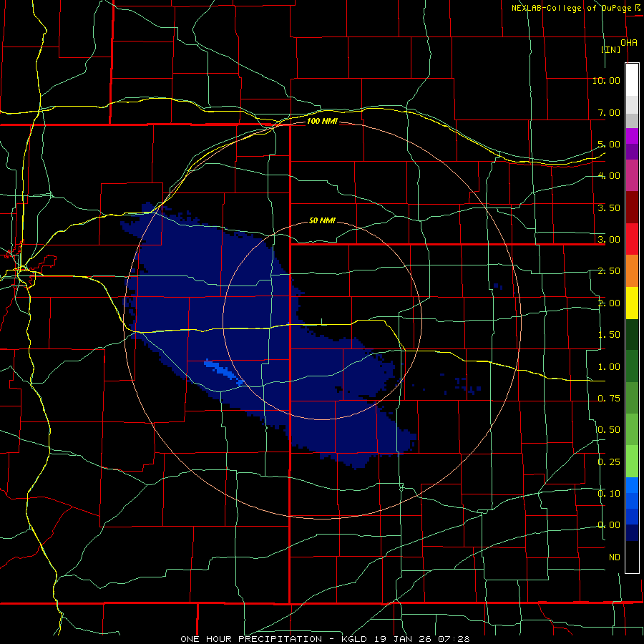Click the ONE HOUR PRECIPITATION KGLD caption
The width and height of the screenshot is (644, 644).
tap(325, 639)
